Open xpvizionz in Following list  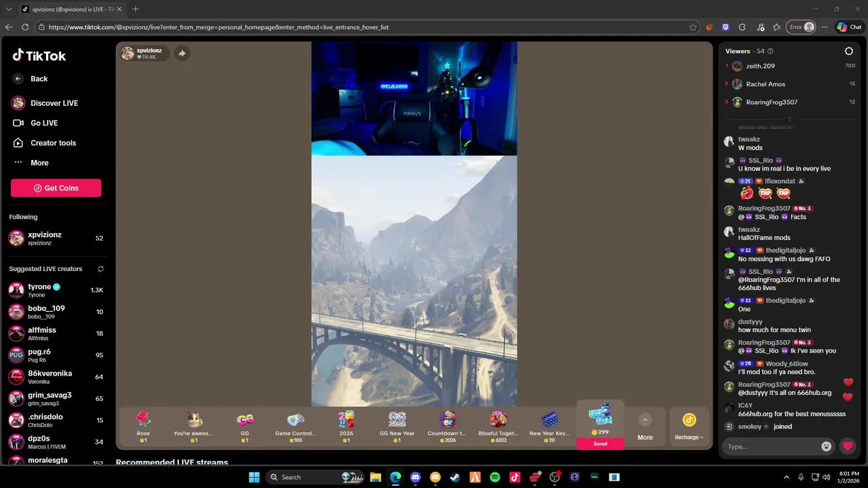pyautogui.click(x=56, y=238)
